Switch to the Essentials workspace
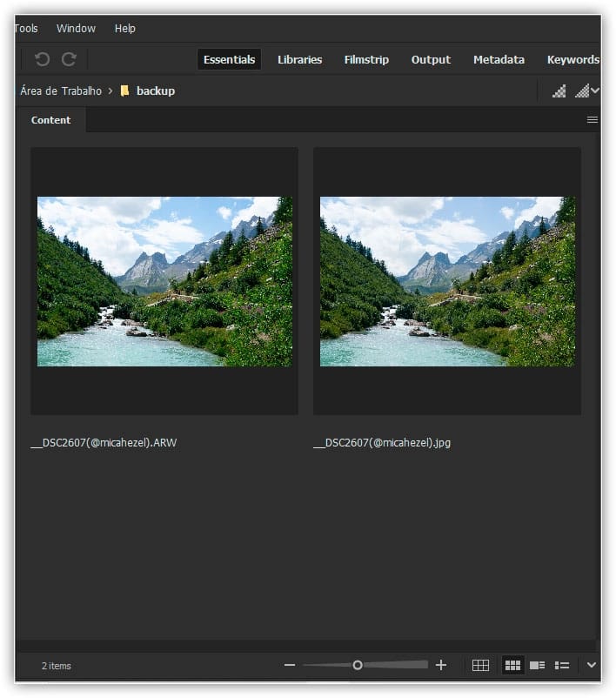 point(229,60)
